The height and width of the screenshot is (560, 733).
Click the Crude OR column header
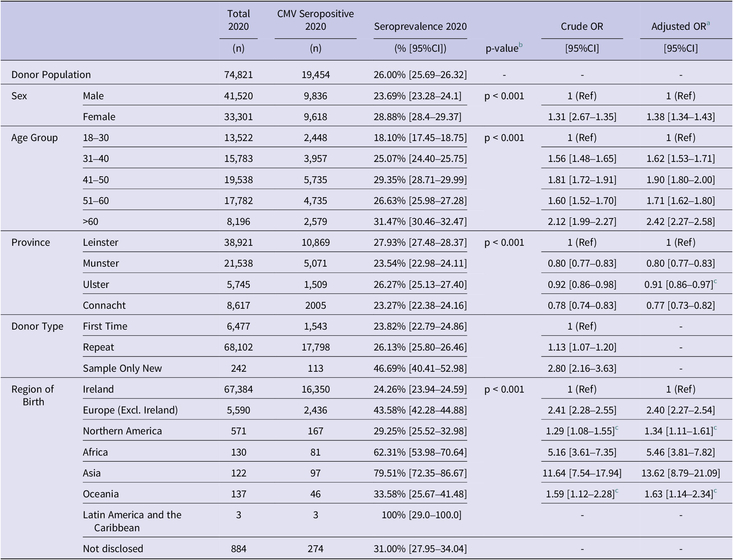pyautogui.click(x=582, y=26)
